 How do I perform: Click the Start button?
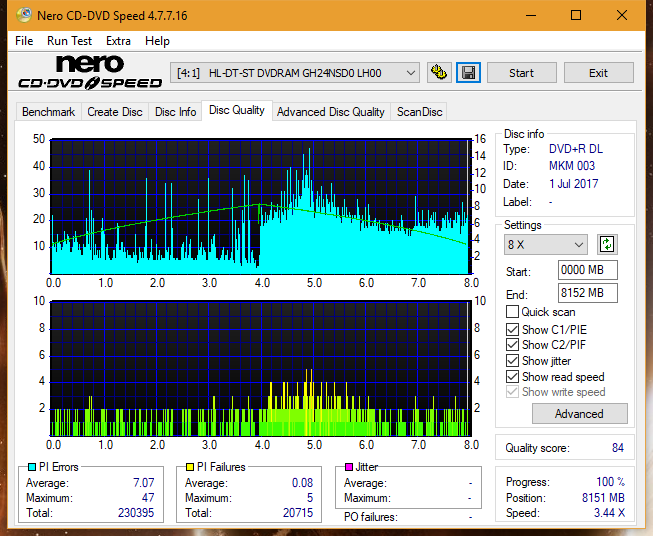click(522, 73)
